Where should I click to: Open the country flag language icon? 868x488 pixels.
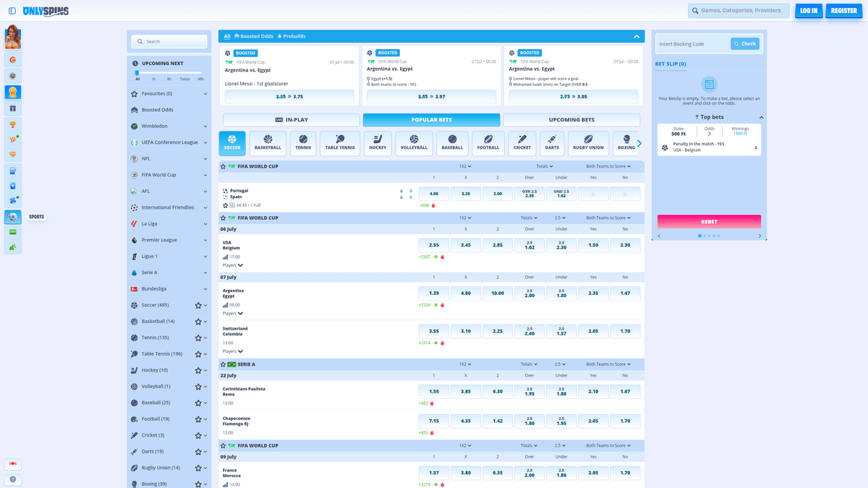coord(12,463)
